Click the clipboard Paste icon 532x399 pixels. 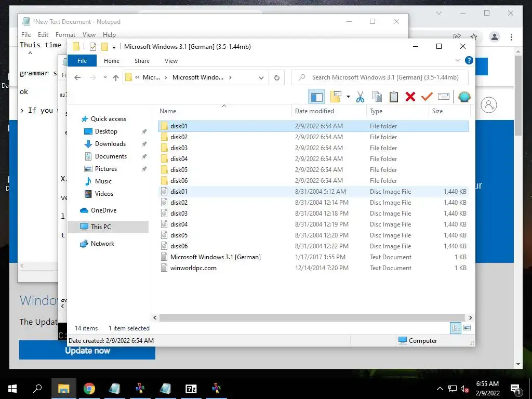click(394, 97)
